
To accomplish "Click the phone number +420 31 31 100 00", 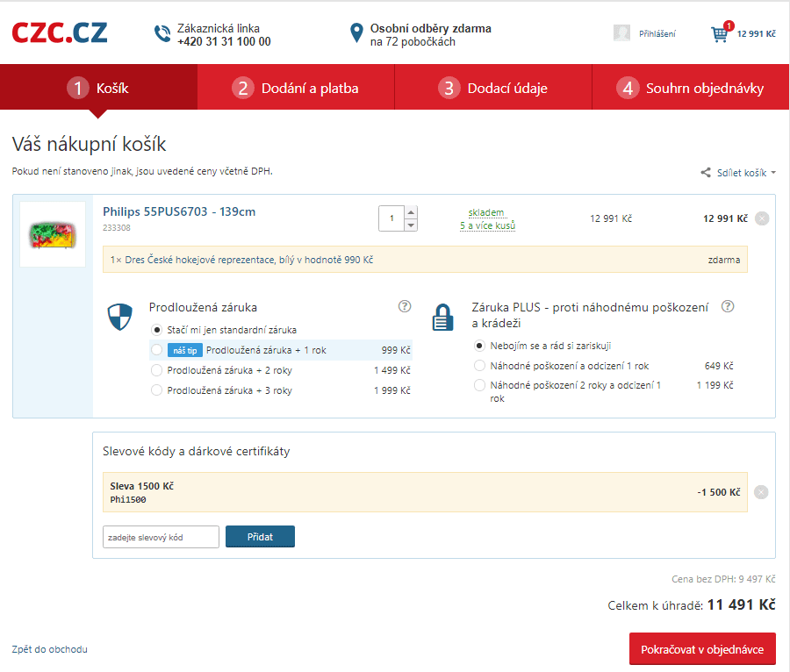I will (x=224, y=42).
